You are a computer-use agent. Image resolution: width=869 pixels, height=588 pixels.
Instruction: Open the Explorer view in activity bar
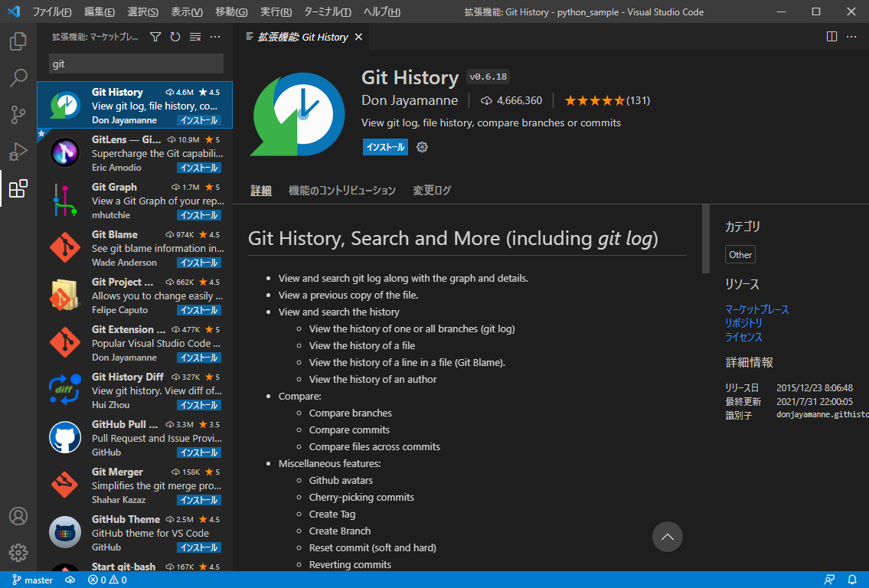pyautogui.click(x=18, y=41)
